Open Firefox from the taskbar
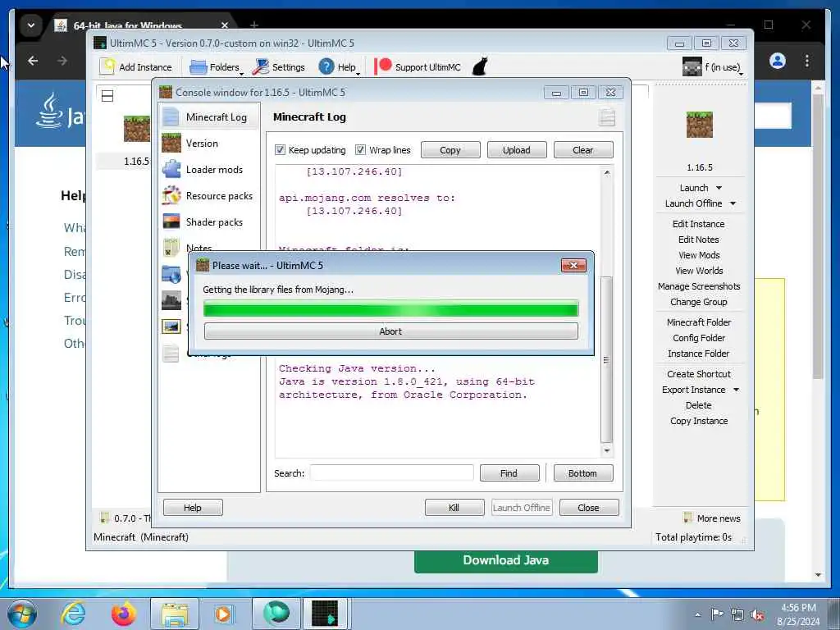 coord(124,614)
